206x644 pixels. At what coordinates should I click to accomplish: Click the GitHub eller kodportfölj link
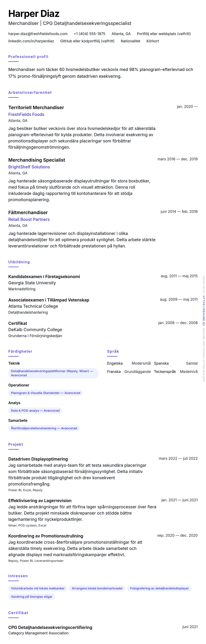pos(87,41)
